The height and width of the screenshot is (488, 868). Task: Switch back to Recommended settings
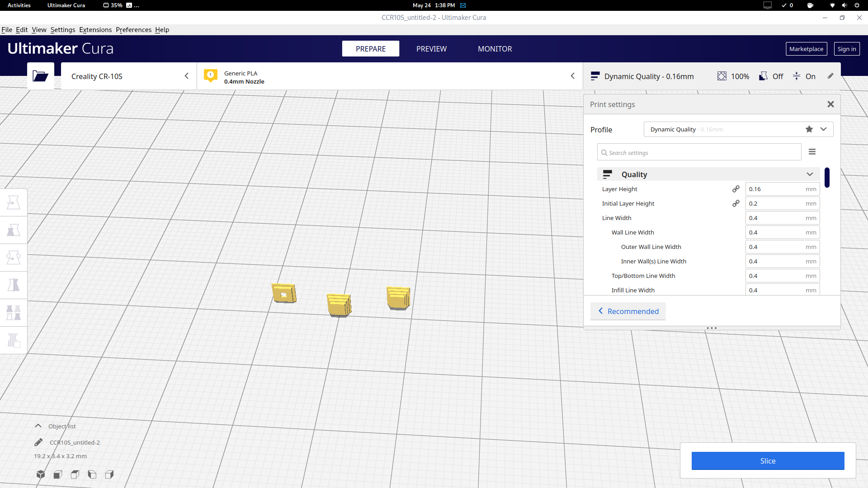pyautogui.click(x=628, y=311)
